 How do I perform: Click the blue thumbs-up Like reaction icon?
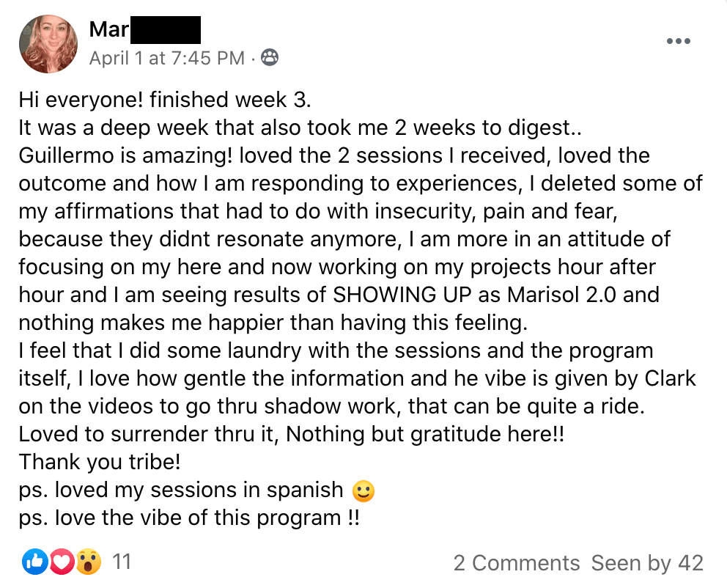click(34, 562)
